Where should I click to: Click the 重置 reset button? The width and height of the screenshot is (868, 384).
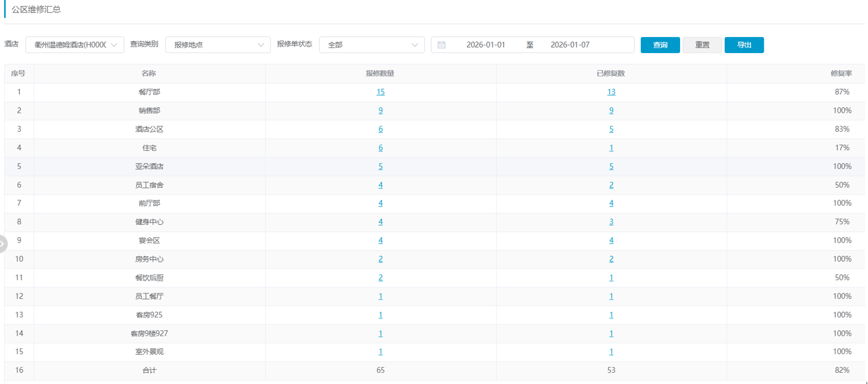point(702,45)
